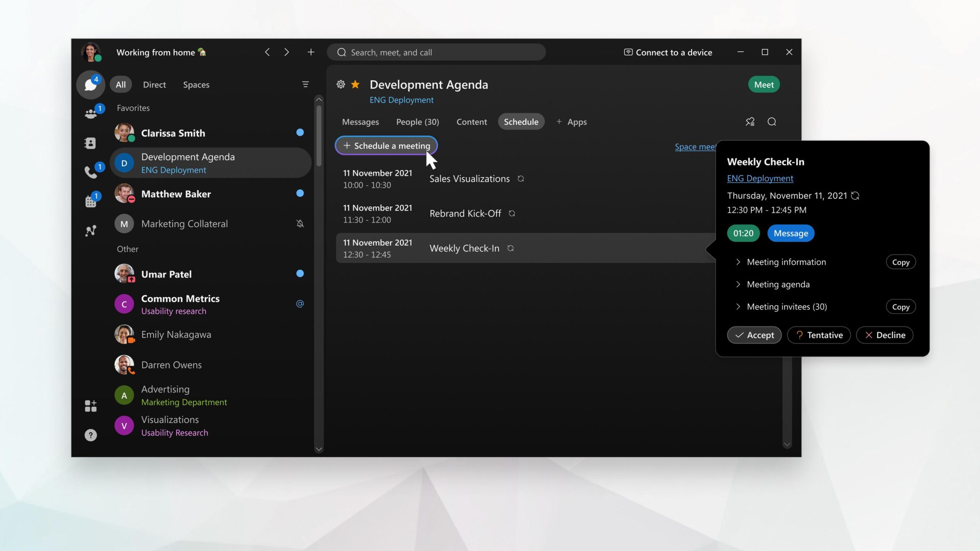The width and height of the screenshot is (980, 551).
Task: Open the Contacts icon in sidebar
Action: [x=90, y=143]
